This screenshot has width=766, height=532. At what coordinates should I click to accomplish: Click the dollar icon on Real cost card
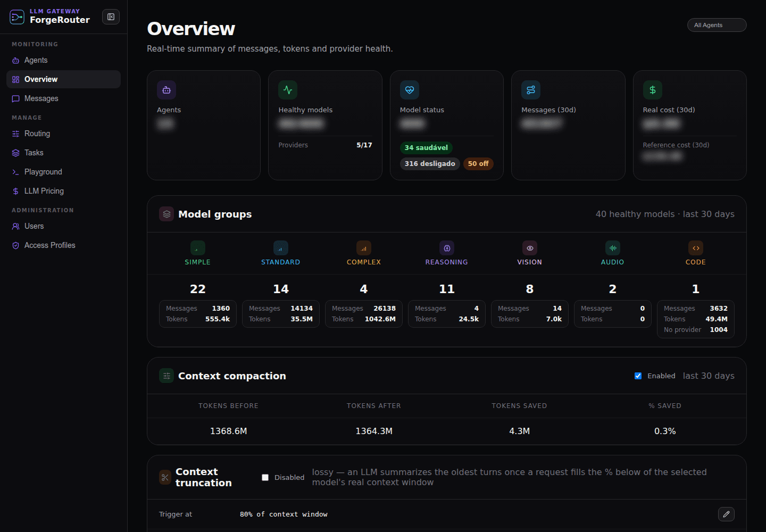(x=653, y=90)
